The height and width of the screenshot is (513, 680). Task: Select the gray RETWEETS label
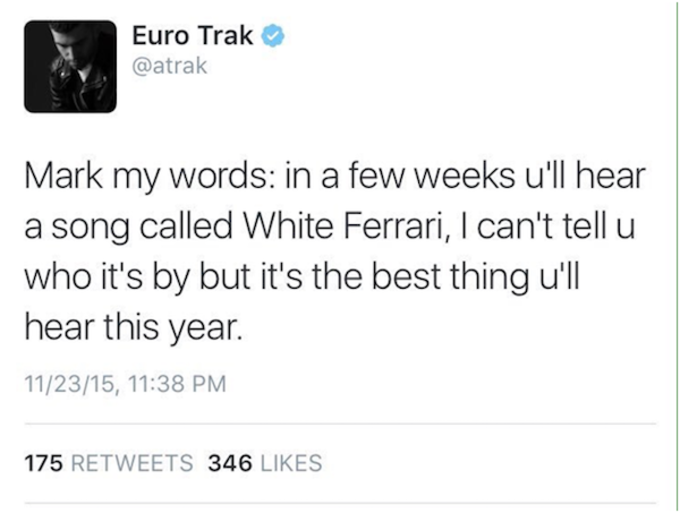(132, 463)
